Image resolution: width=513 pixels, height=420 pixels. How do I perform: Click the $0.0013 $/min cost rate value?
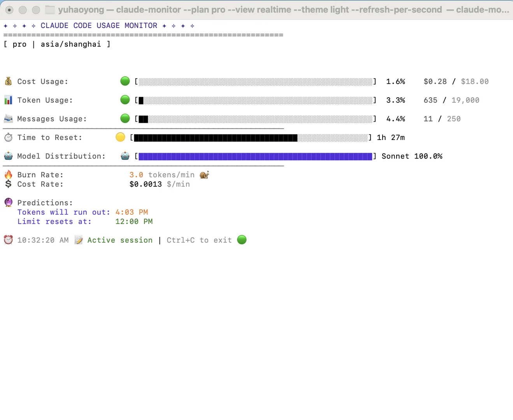pyautogui.click(x=160, y=184)
